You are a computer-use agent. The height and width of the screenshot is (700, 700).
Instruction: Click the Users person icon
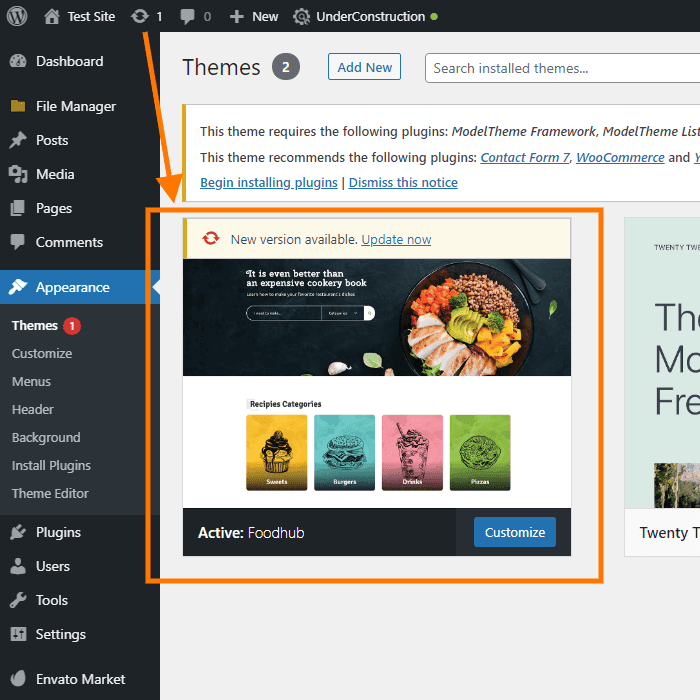point(18,566)
